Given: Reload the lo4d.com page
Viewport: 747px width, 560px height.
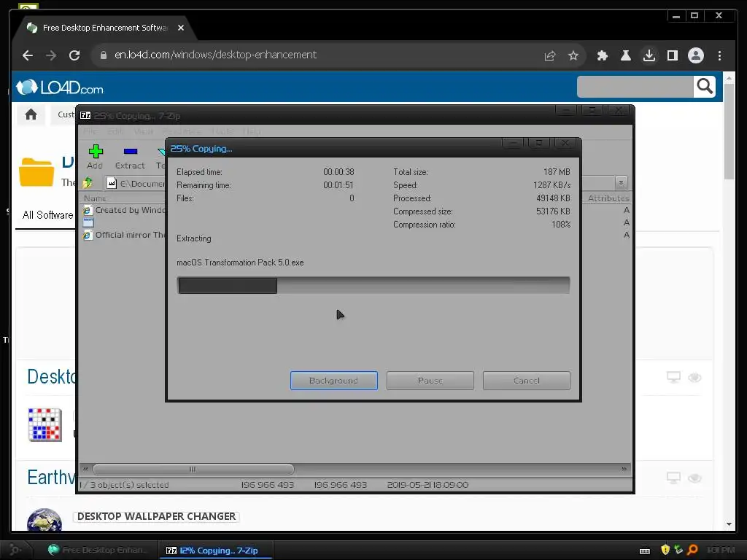Looking at the screenshot, I should (74, 55).
